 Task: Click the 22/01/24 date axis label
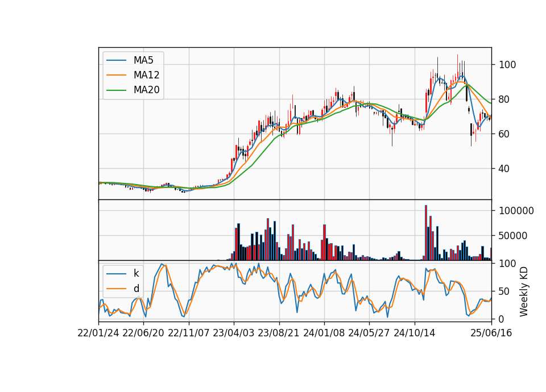[98, 333]
